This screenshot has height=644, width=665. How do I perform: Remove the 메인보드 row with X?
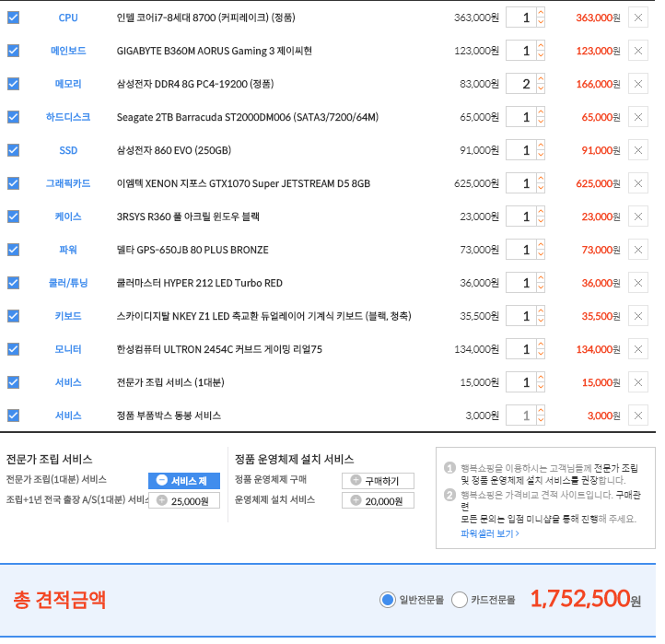tap(638, 51)
